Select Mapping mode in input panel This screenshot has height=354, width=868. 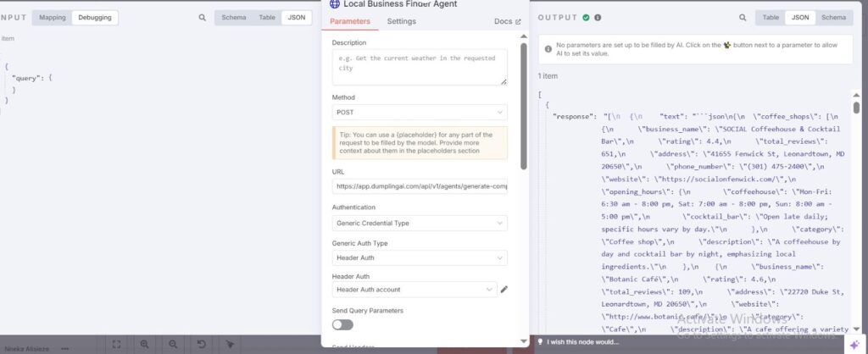52,18
